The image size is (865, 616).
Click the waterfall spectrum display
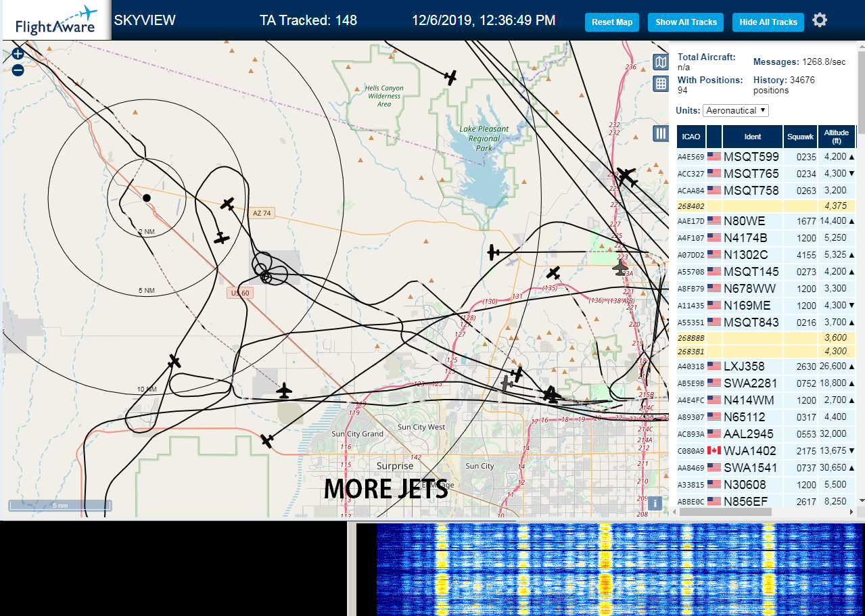(620, 569)
